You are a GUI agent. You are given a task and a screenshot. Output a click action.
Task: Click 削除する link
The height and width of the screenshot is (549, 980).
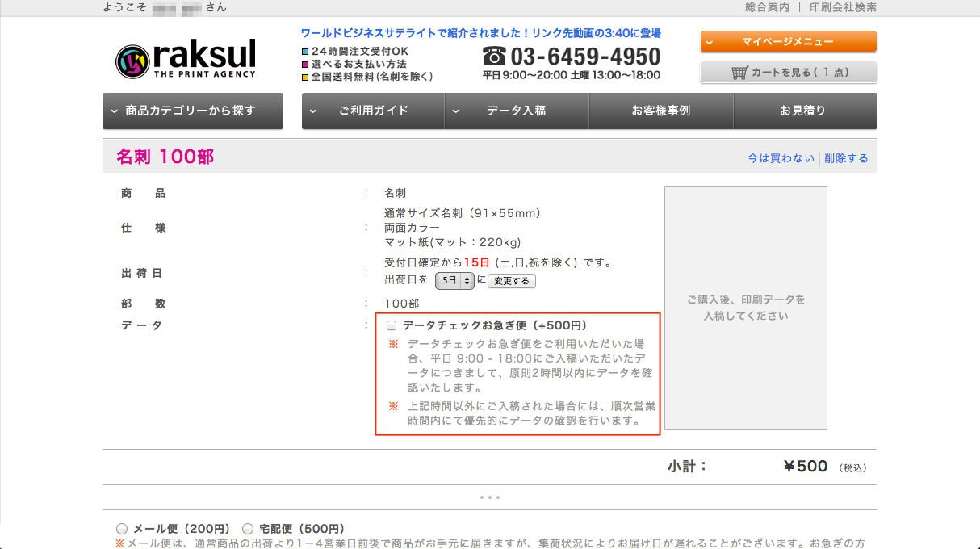pos(846,158)
